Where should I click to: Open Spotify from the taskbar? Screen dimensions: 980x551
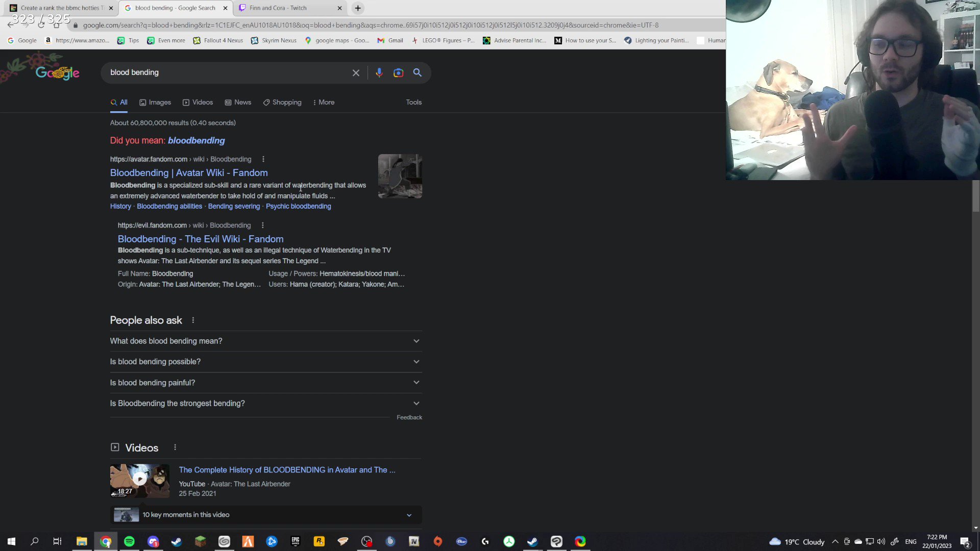(129, 541)
